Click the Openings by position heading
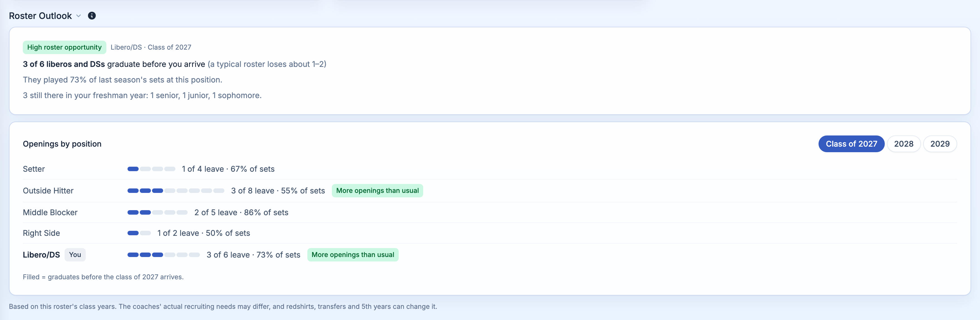The height and width of the screenshot is (320, 980). [x=62, y=144]
